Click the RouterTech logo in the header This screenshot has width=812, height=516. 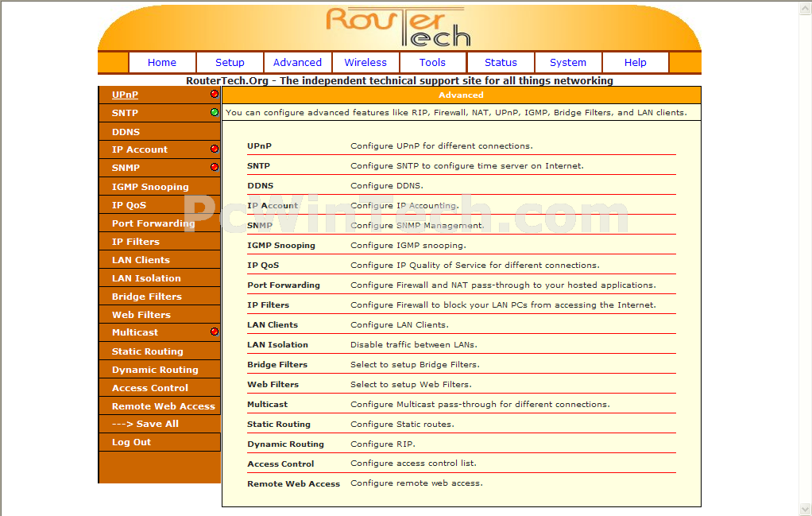click(x=398, y=27)
